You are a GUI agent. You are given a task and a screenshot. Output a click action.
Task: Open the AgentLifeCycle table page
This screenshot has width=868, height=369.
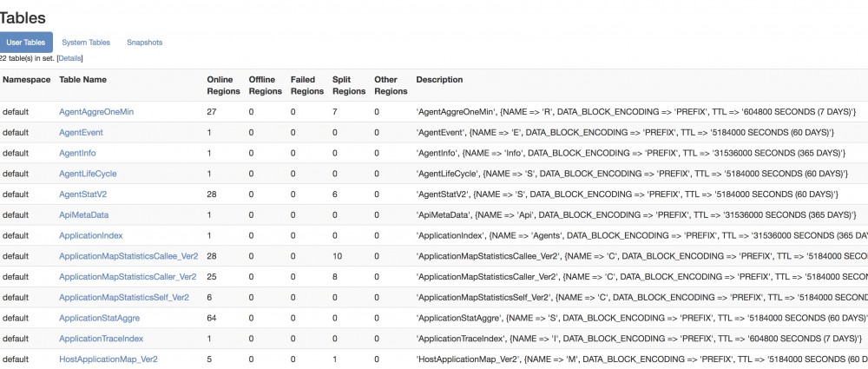88,174
